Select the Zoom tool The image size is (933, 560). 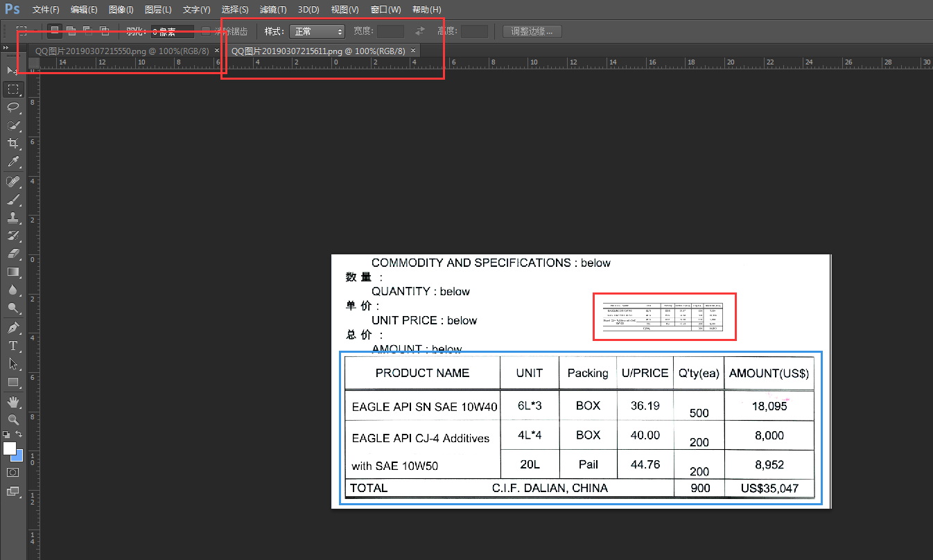(12, 420)
